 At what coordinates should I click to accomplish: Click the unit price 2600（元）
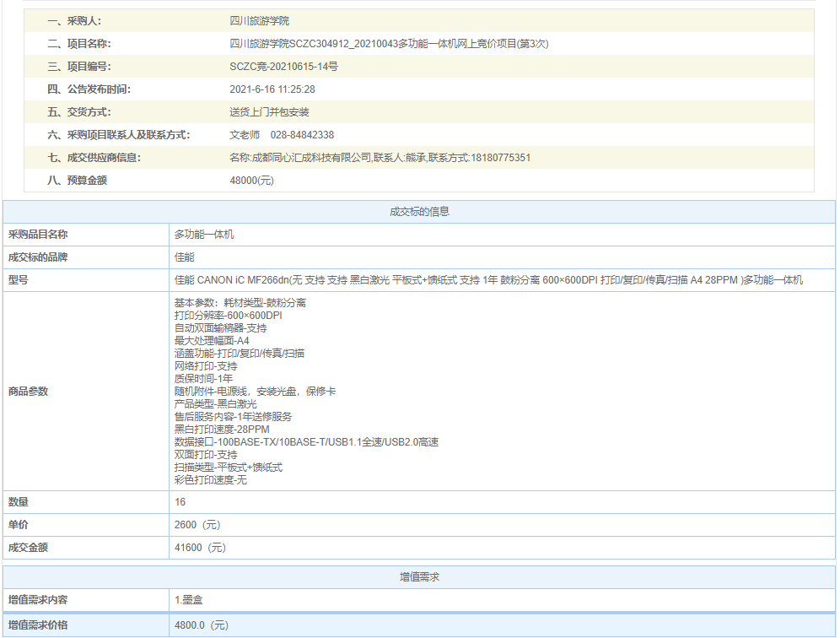pyautogui.click(x=197, y=525)
